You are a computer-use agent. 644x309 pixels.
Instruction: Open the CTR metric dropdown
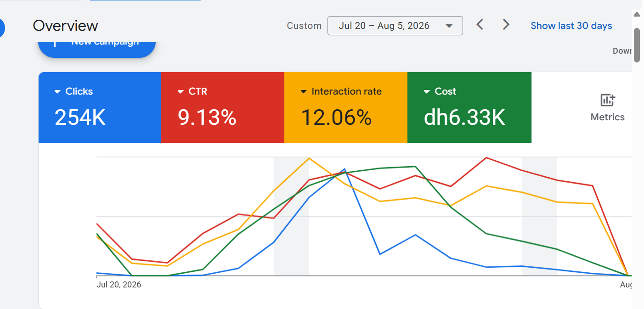pos(192,91)
